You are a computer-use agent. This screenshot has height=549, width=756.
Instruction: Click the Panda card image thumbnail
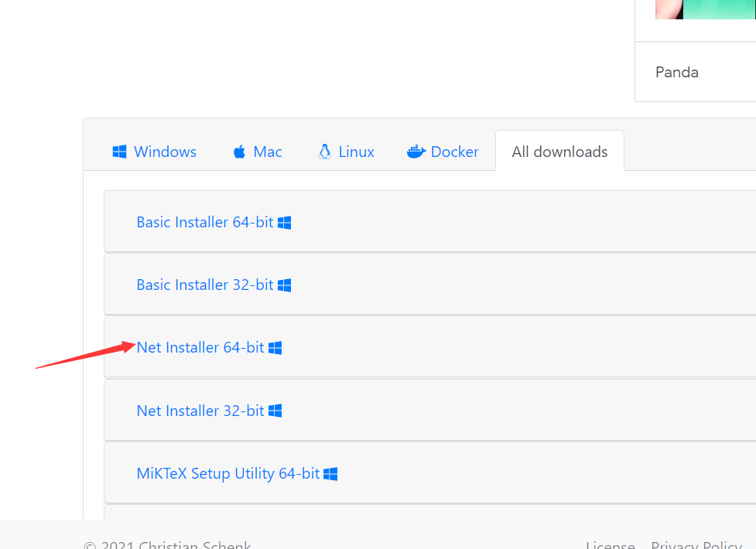706,9
